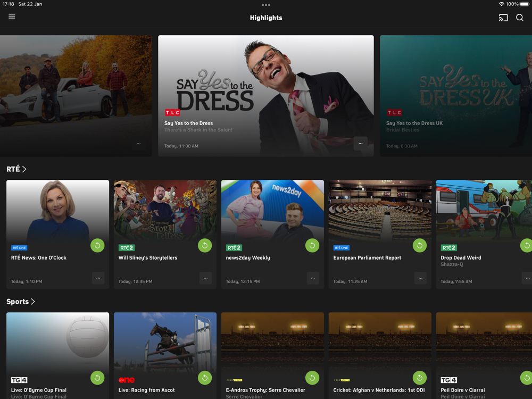This screenshot has height=399, width=532.
Task: Select 'Today, 7:55 AM' air time
Action: 456,281
